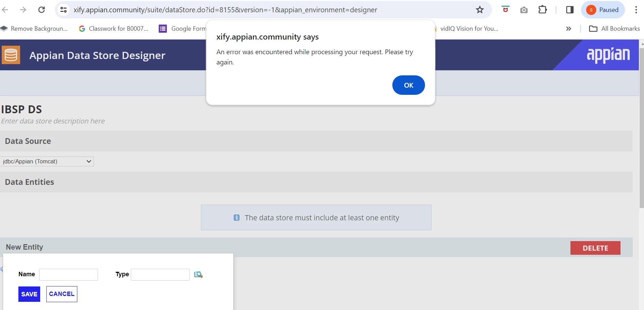Click the entity Type input field
644x310 pixels.
point(160,275)
